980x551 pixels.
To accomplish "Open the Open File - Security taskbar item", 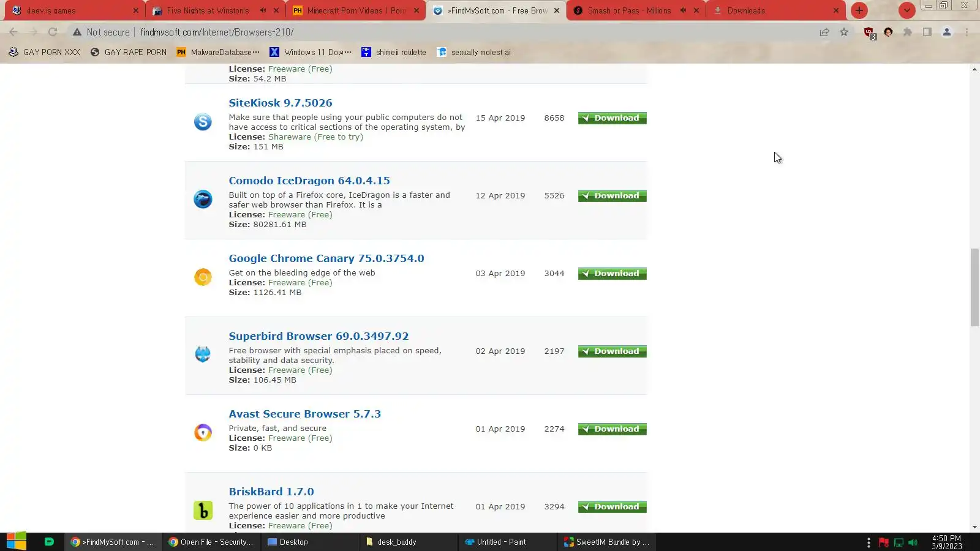I will [211, 542].
